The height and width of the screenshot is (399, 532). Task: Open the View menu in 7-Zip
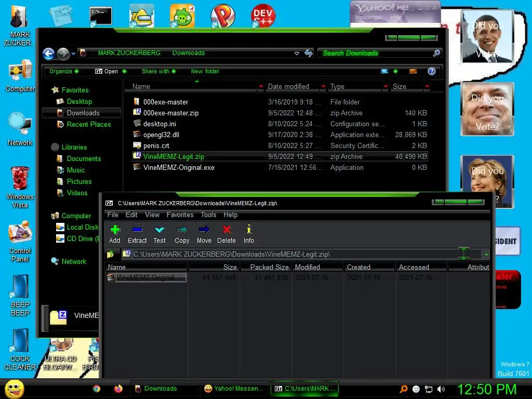coord(152,215)
